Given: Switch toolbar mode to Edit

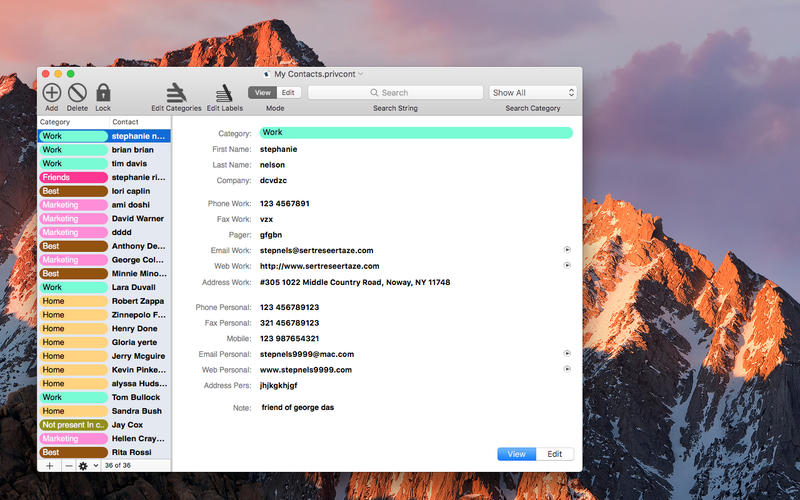Looking at the screenshot, I should tap(288, 92).
